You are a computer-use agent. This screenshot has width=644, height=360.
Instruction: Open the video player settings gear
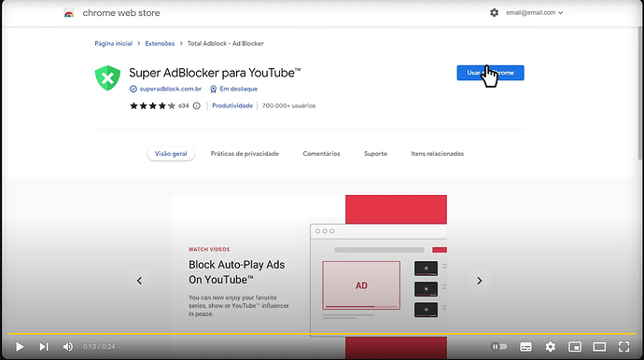(x=551, y=347)
